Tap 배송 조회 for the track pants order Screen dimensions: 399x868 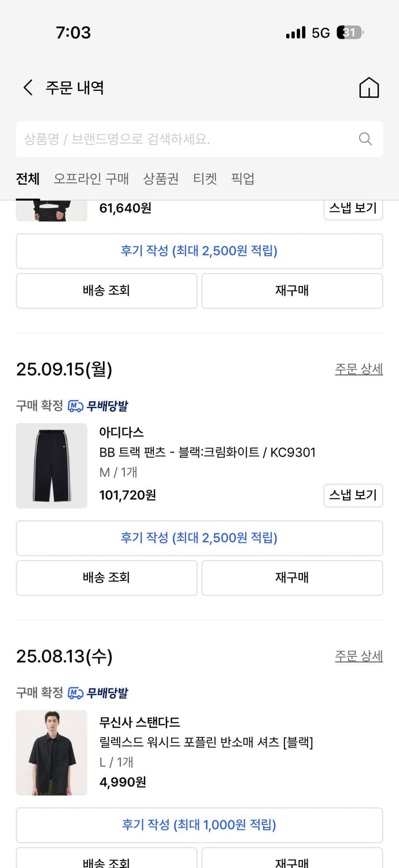click(106, 578)
